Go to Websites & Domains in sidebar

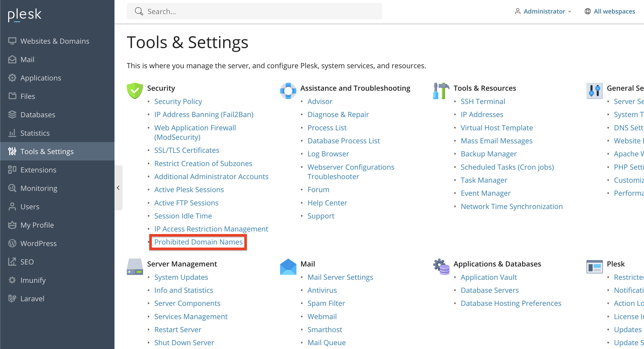tap(55, 41)
